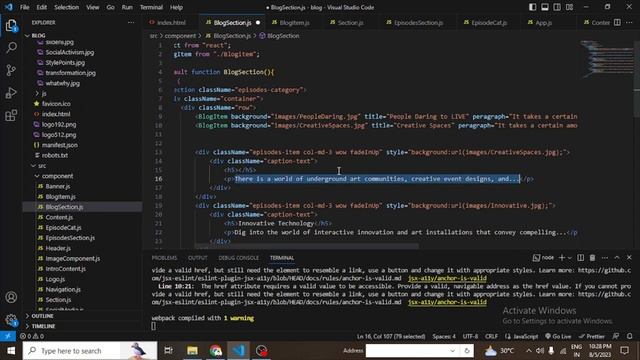Image resolution: width=640 pixels, height=360 pixels.
Task: Switch to the DEBUG CONSOLE panel tab
Action: (x=239, y=258)
